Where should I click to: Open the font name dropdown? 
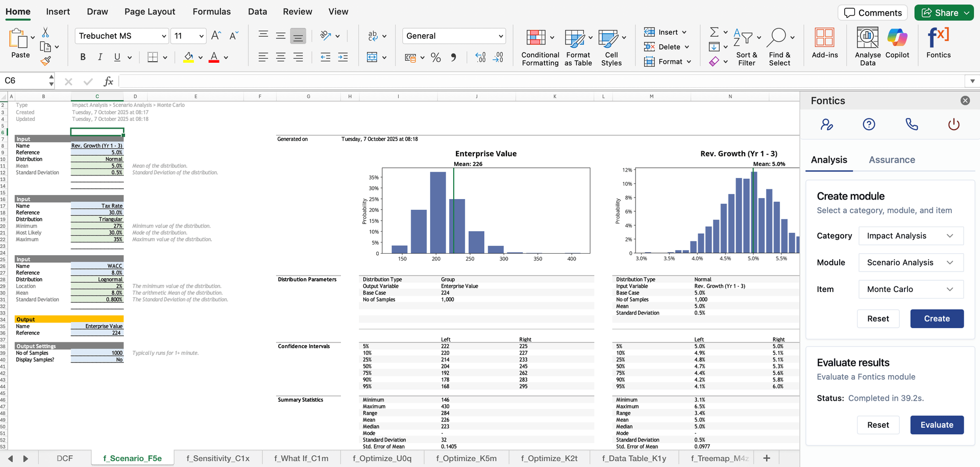click(x=162, y=36)
